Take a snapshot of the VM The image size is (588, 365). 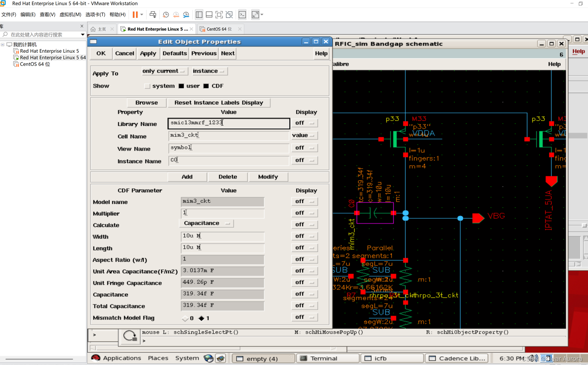(x=166, y=15)
